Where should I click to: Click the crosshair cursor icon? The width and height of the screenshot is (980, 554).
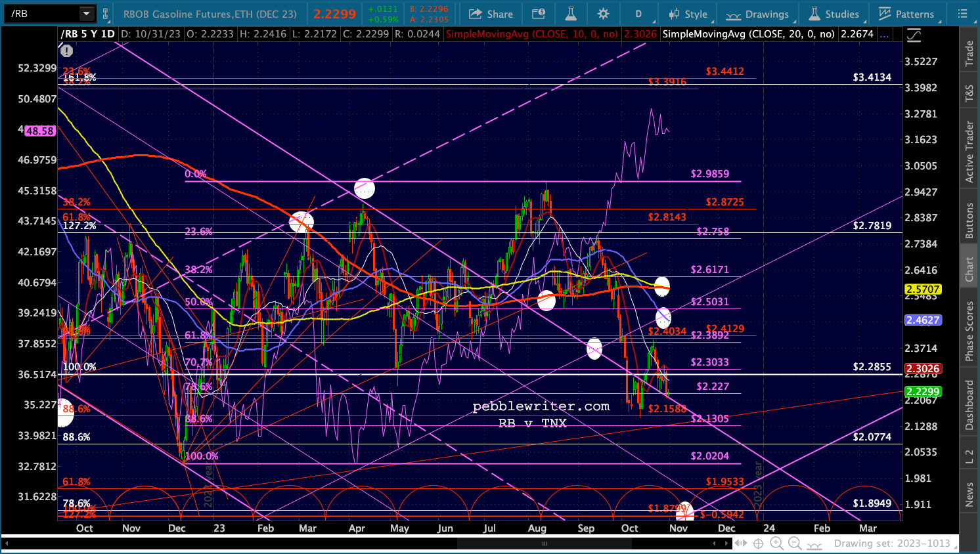click(x=758, y=543)
